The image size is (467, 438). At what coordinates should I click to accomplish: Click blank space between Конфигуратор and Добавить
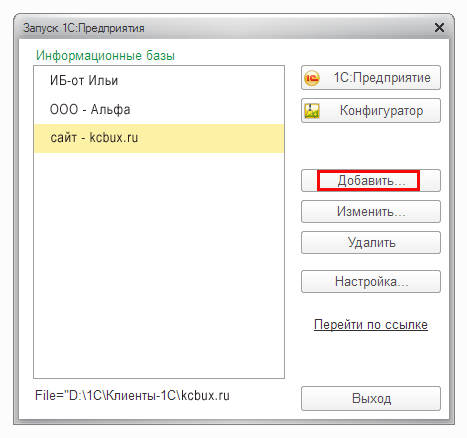[371, 146]
